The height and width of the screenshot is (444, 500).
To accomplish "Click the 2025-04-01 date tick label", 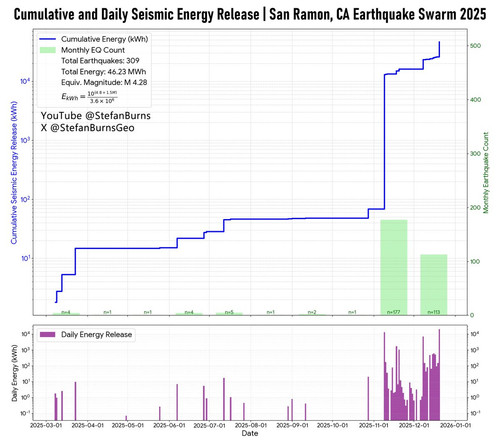I will (88, 426).
